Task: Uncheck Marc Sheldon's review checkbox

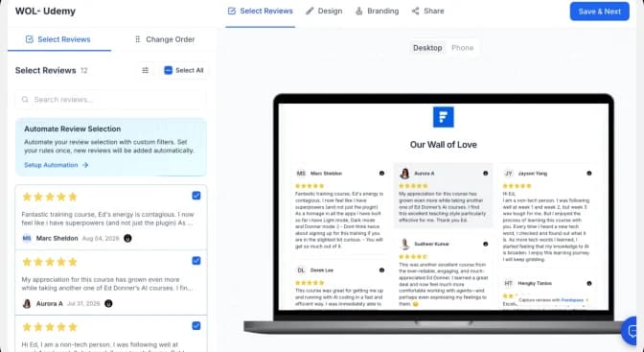Action: 196,196
